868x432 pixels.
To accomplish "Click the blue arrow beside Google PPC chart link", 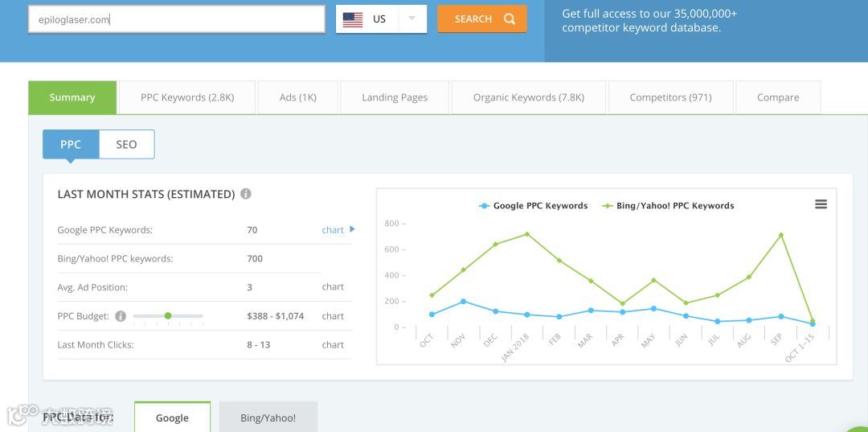I will point(352,229).
